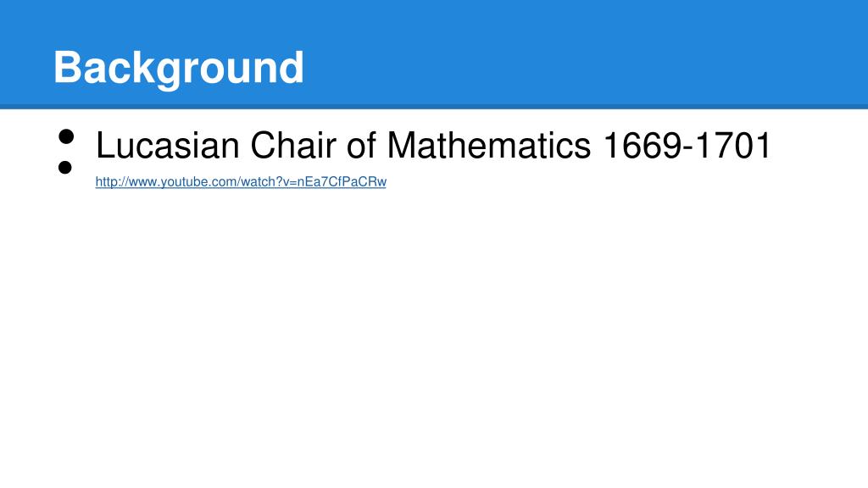This screenshot has width=868, height=488.
Task: Click the word 'Chair' in the bullet
Action: pyautogui.click(x=292, y=146)
